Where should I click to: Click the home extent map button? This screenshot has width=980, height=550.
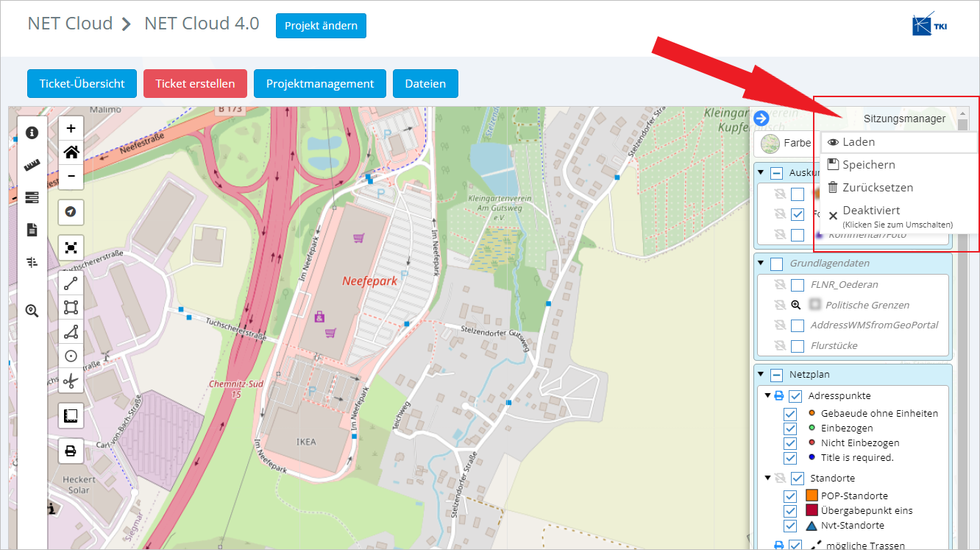pyautogui.click(x=71, y=152)
